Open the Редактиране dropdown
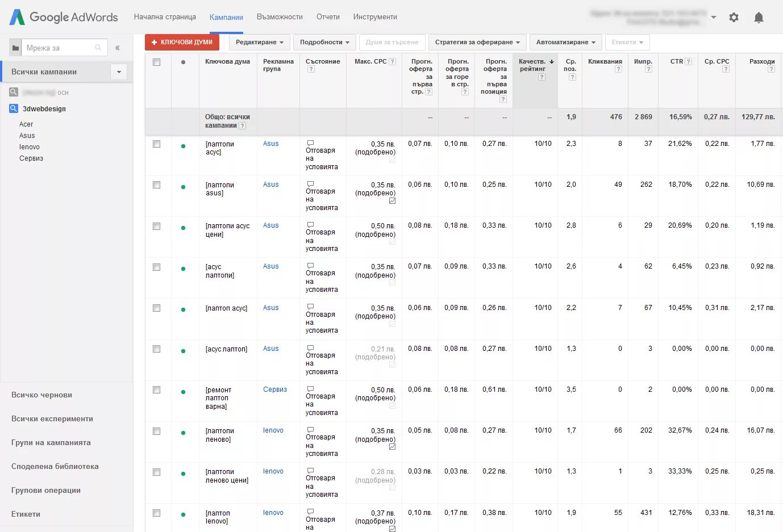This screenshot has width=783, height=532. 260,42
